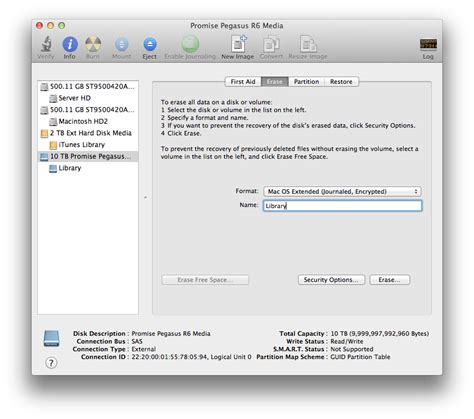Viewport: 474px width, 419px height.
Task: Click the Convert toolbar icon
Action: pyautogui.click(x=271, y=44)
